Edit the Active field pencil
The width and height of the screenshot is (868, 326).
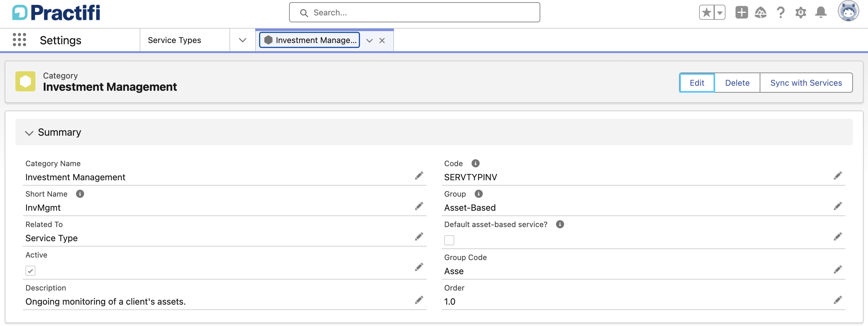418,267
